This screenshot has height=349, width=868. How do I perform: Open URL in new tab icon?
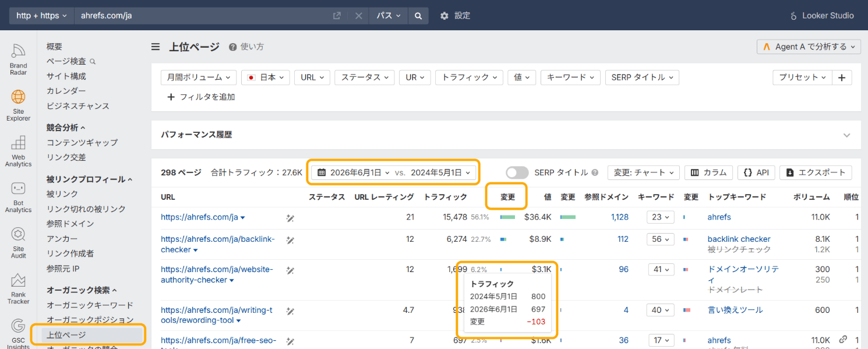337,16
